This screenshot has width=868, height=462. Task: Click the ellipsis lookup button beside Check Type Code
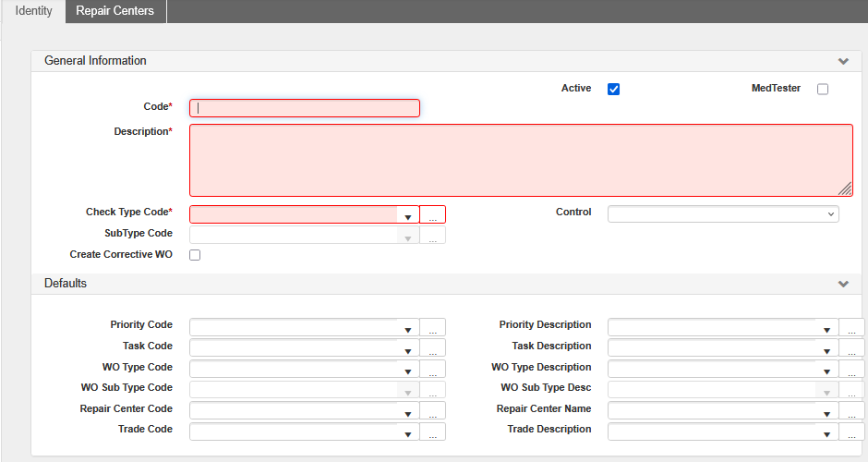[432, 214]
